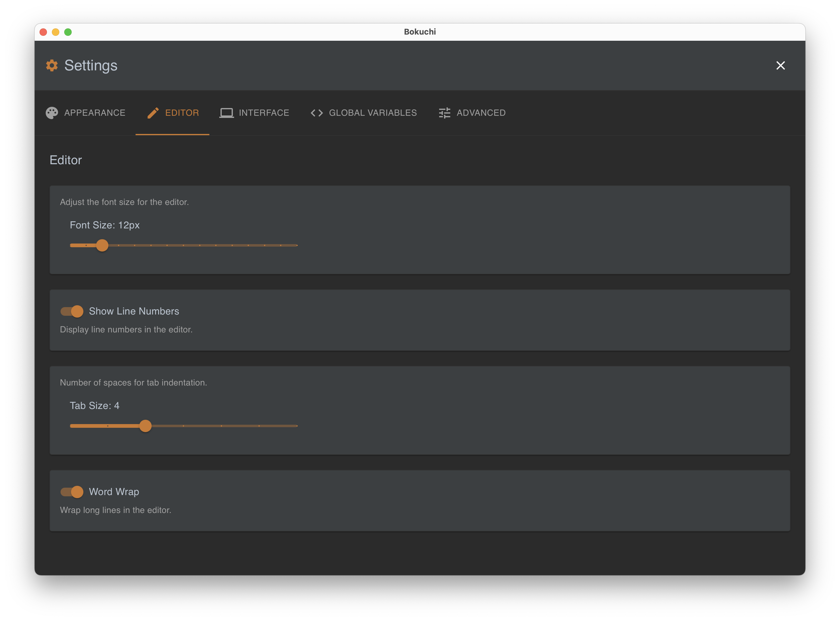840x621 pixels.
Task: Click the Tab Size slider knob
Action: click(145, 426)
